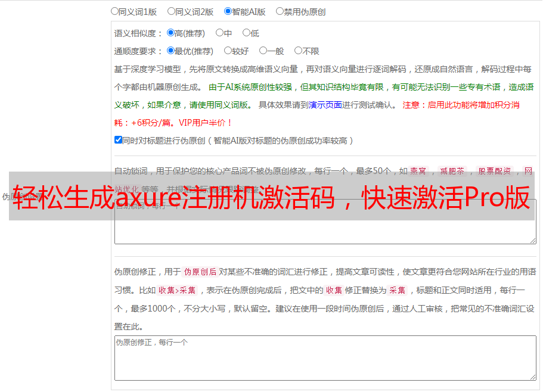Screen dimensions: 543x392
Task: Set 语义相似度 to 中
Action: [x=219, y=33]
